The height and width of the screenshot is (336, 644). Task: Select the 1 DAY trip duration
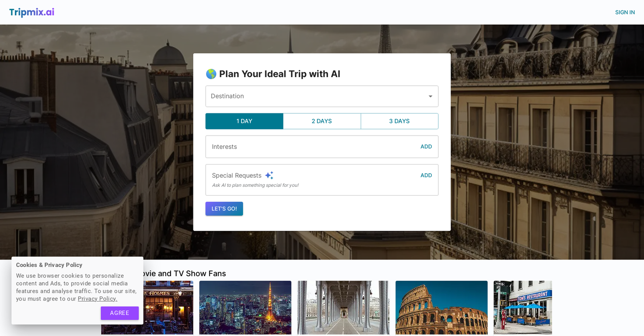pos(244,121)
